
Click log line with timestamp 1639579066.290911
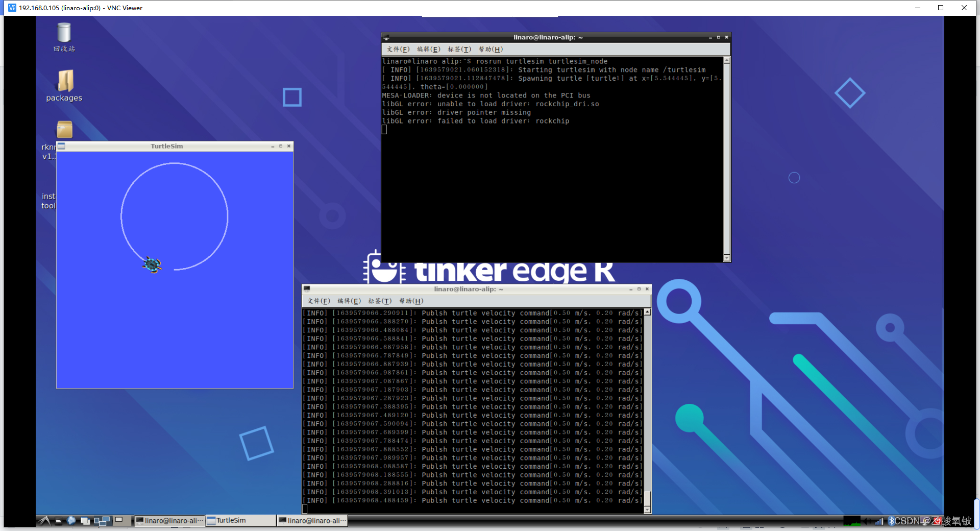click(x=473, y=313)
